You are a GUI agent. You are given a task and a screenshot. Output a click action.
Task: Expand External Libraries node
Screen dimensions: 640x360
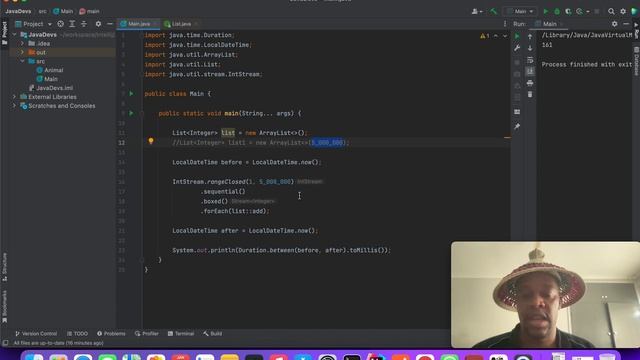(x=15, y=97)
